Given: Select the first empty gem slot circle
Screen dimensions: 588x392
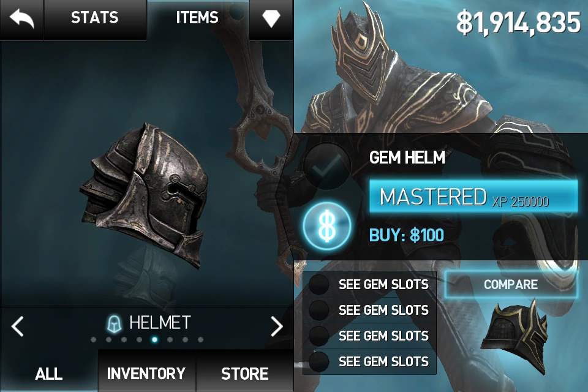Looking at the screenshot, I should 319,284.
